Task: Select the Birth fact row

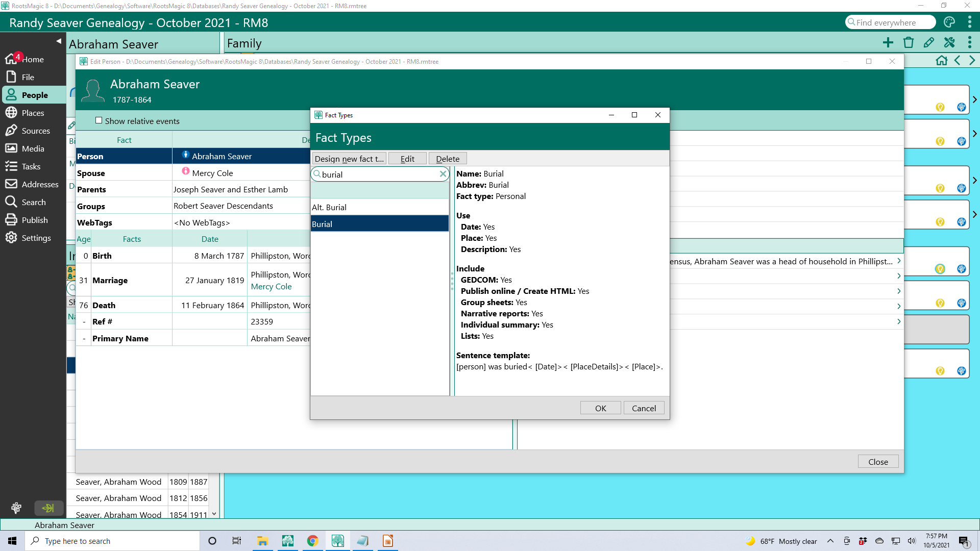Action: [193, 256]
